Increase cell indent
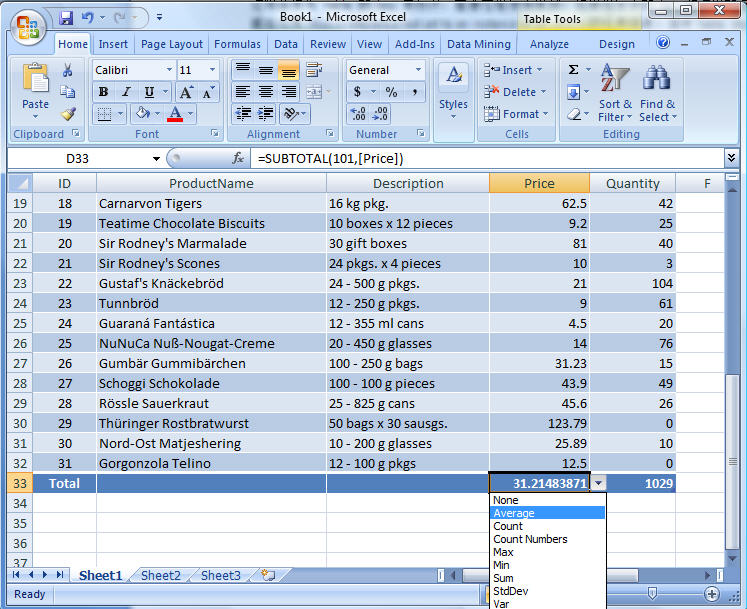The width and height of the screenshot is (747, 609). click(x=265, y=113)
